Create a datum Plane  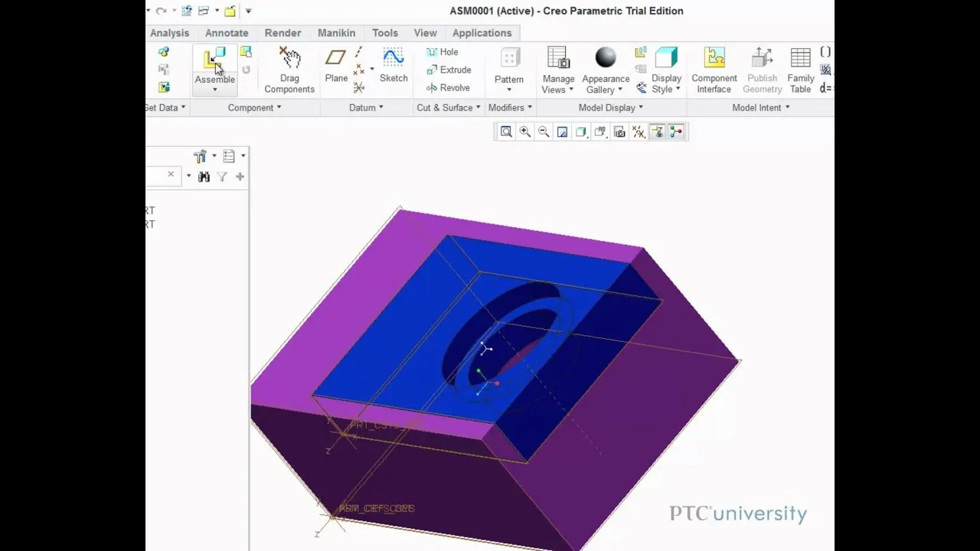pyautogui.click(x=336, y=65)
